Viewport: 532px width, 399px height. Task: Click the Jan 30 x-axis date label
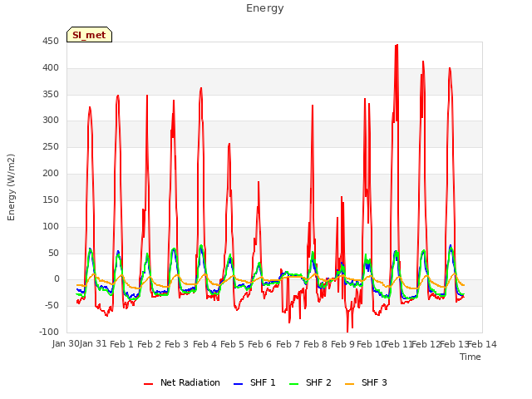pos(65,344)
